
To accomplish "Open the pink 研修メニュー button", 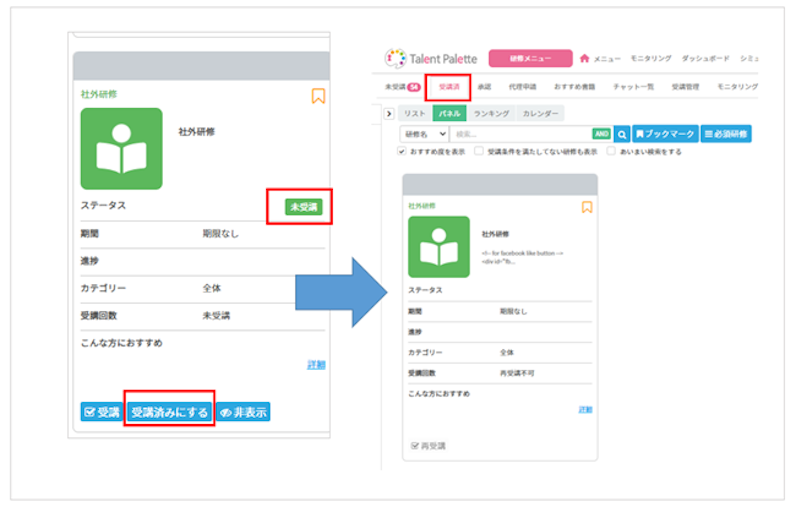I will (530, 59).
